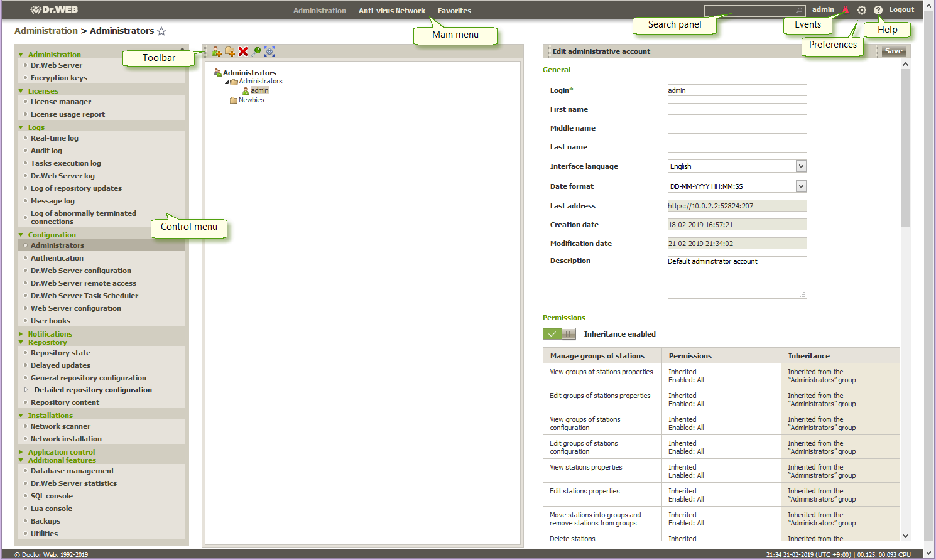Click the Edit account panel scrollbar thumb

(x=905, y=148)
